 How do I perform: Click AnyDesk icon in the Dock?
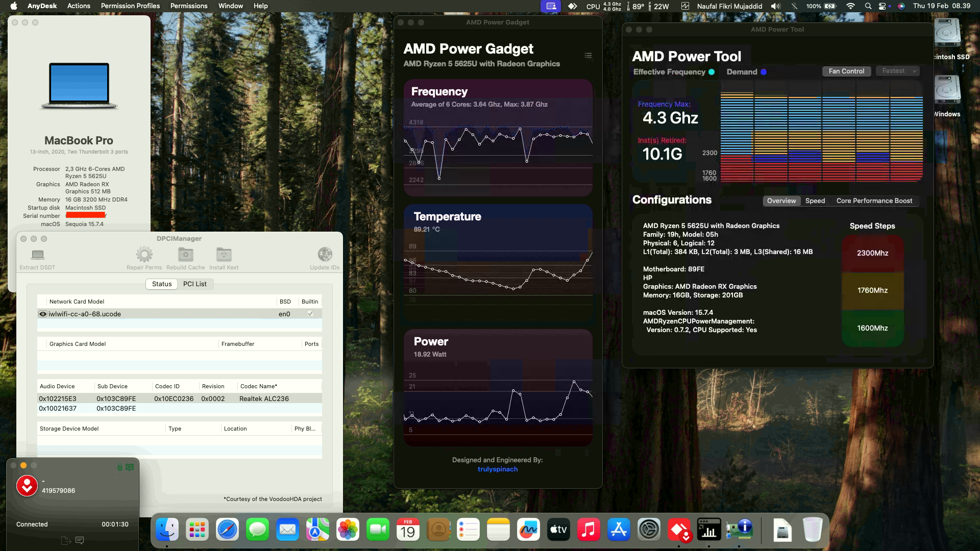tap(679, 530)
